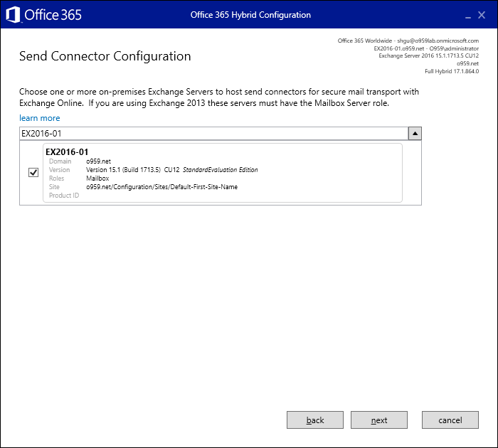Click the Send Connector Configuration heading

105,56
